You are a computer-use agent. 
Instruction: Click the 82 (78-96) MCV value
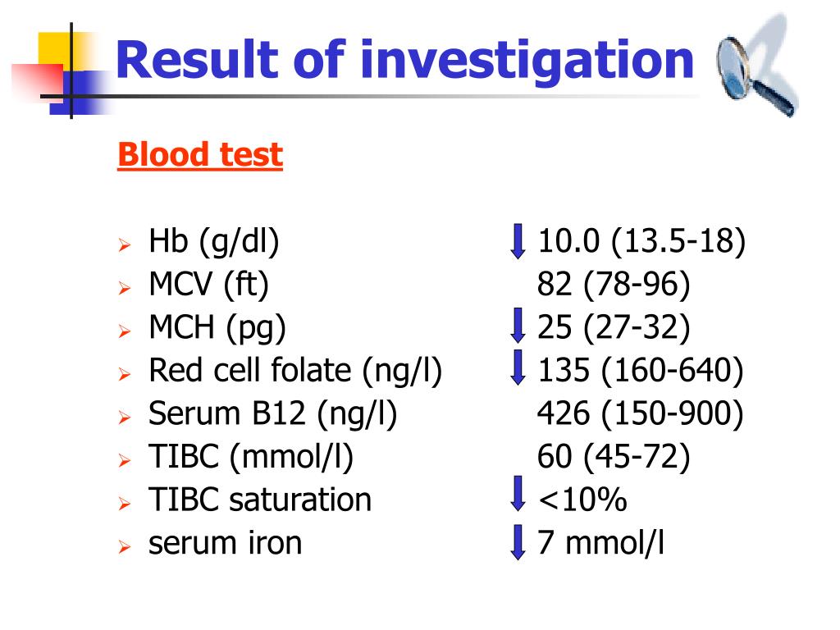(614, 284)
